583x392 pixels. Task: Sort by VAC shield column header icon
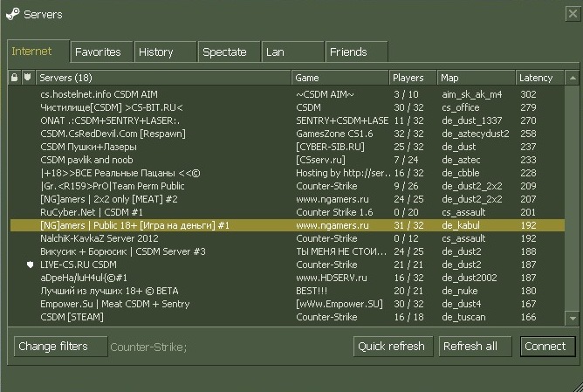click(28, 78)
